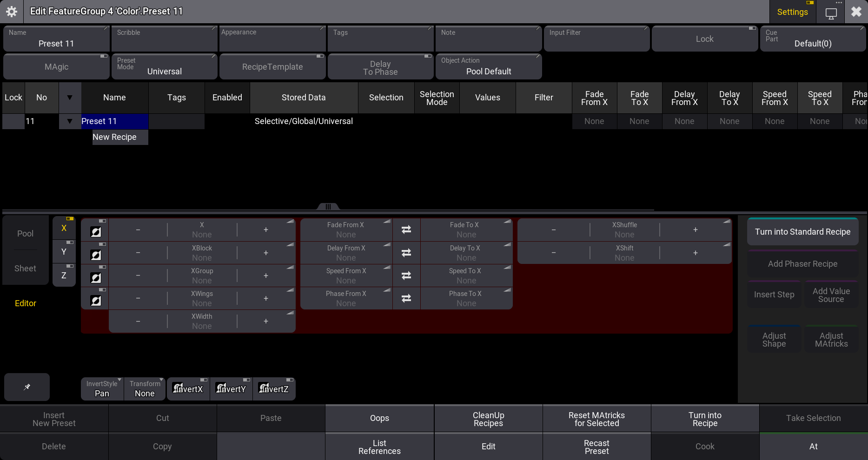Expand the row 11 triangle

coord(70,121)
